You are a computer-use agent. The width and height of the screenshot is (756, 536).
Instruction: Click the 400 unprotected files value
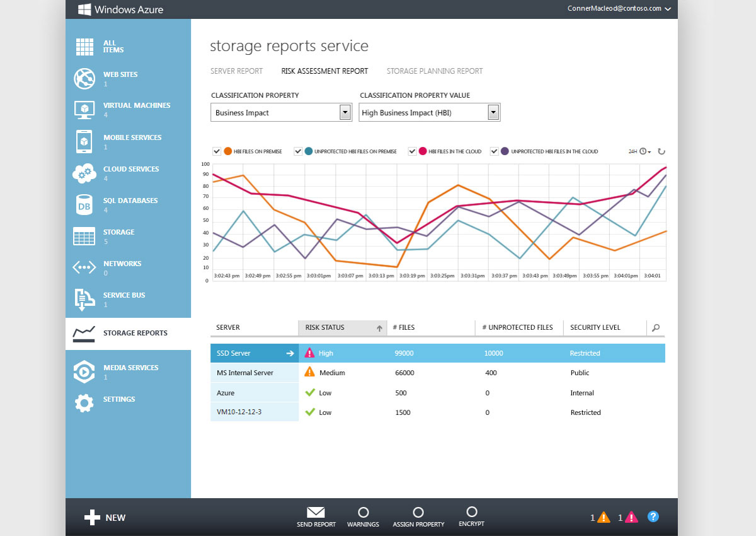[x=491, y=373]
